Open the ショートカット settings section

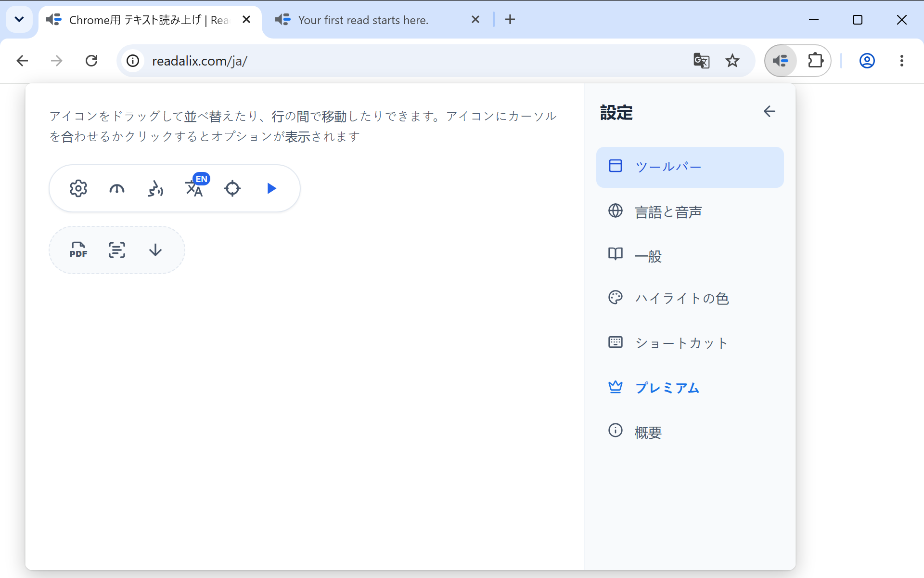click(x=690, y=343)
